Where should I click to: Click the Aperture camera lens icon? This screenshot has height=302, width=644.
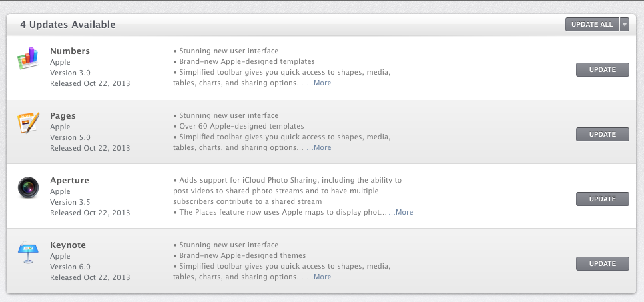tap(29, 189)
